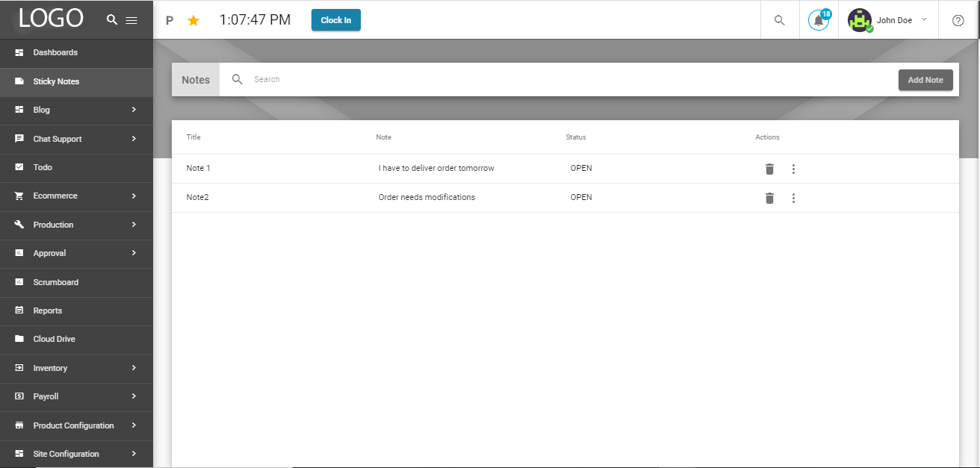
Task: Open John Doe user dropdown arrow
Action: (x=924, y=19)
